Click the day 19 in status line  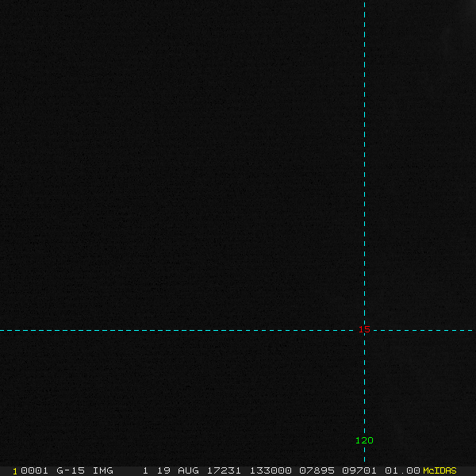163,470
